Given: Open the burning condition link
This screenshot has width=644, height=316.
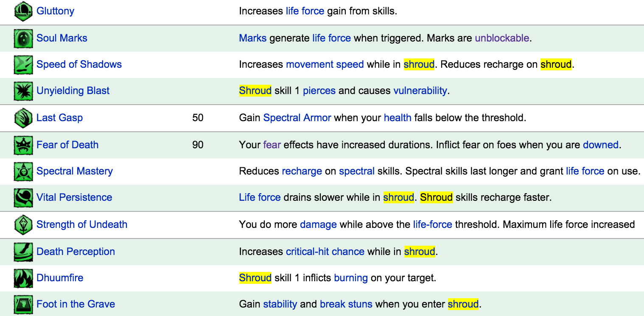Looking at the screenshot, I should coord(351,278).
